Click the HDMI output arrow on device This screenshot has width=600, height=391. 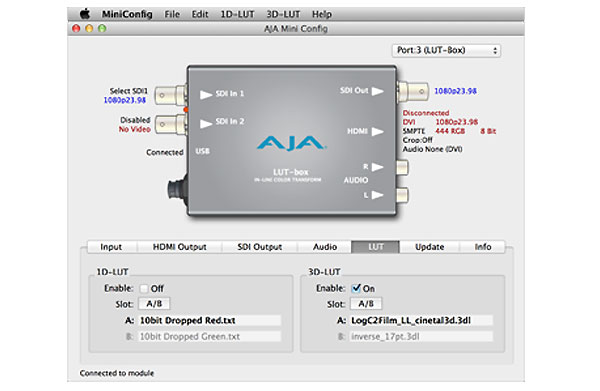pyautogui.click(x=378, y=132)
